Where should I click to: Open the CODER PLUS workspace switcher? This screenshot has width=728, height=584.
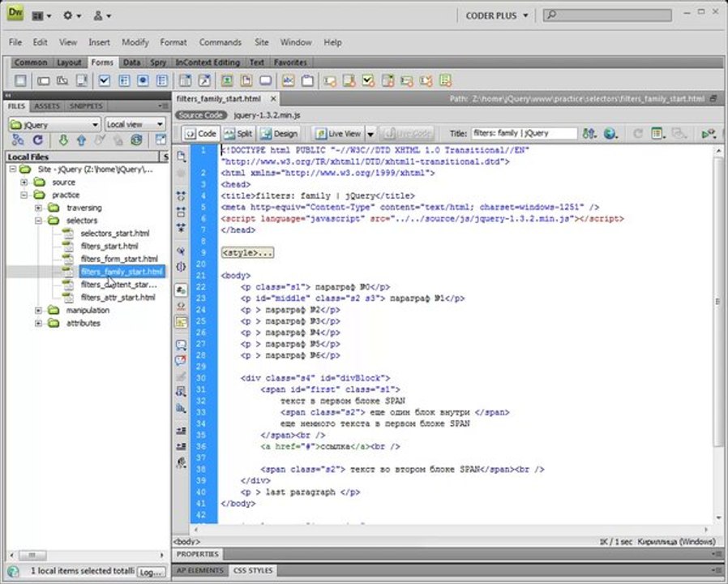pyautogui.click(x=497, y=15)
